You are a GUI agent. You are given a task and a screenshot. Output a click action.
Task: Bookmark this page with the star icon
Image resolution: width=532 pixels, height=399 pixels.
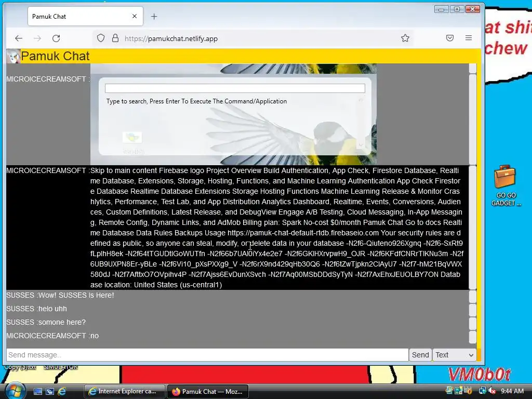(405, 38)
